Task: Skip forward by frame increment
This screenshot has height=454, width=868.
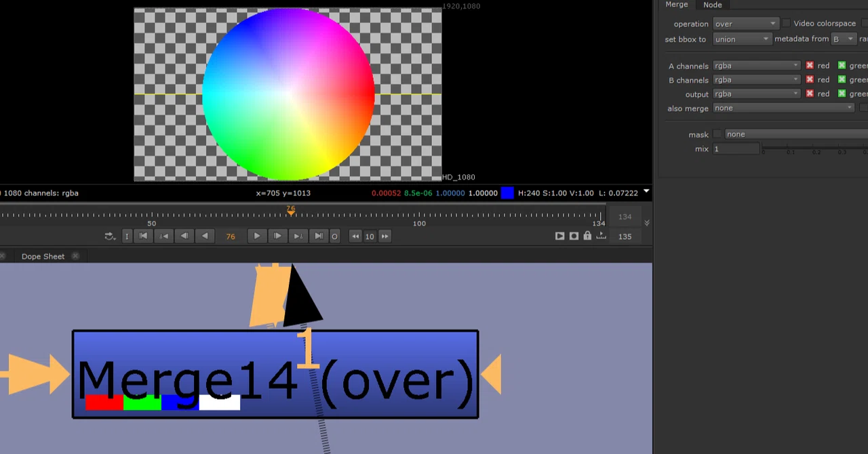Action: click(384, 236)
